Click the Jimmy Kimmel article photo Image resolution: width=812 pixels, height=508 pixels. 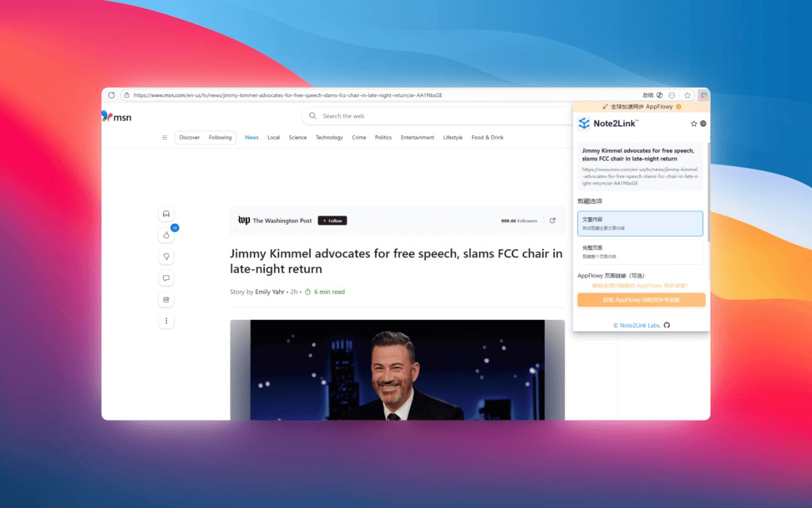click(x=397, y=370)
